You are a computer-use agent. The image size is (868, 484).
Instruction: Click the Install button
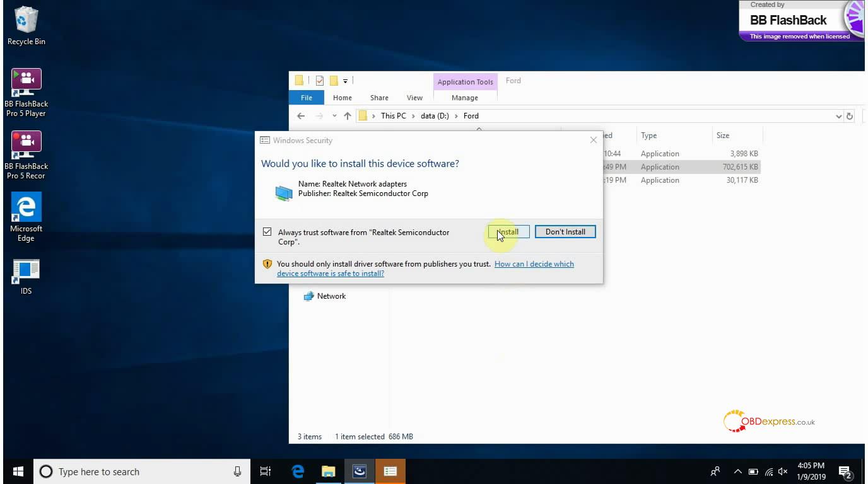508,232
